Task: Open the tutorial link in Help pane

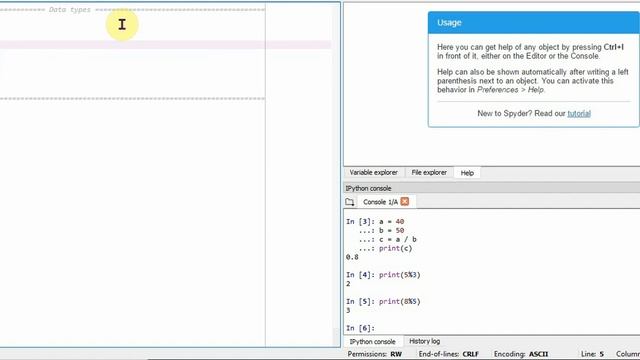Action: (579, 113)
